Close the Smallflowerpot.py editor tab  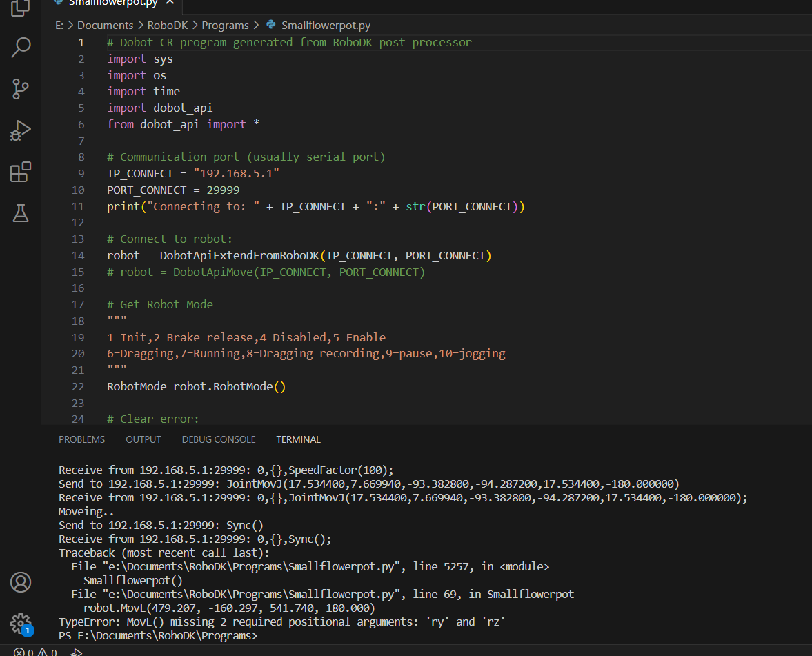click(170, 2)
